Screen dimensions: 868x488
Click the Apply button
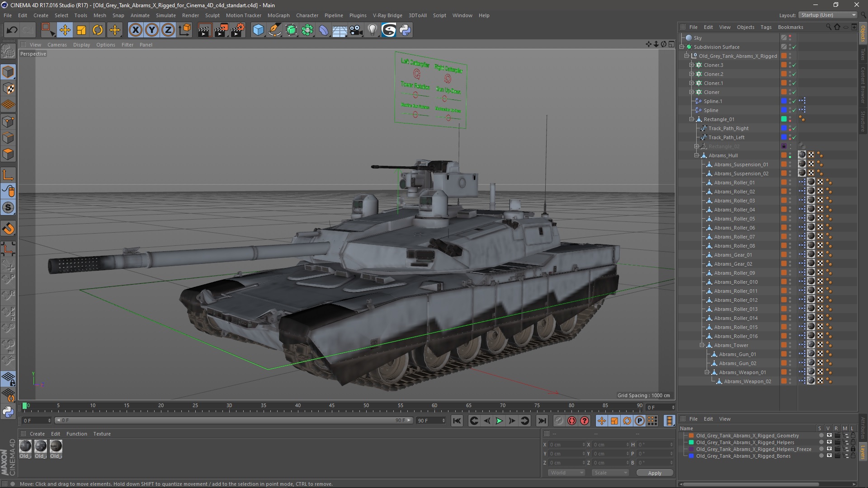coord(655,473)
